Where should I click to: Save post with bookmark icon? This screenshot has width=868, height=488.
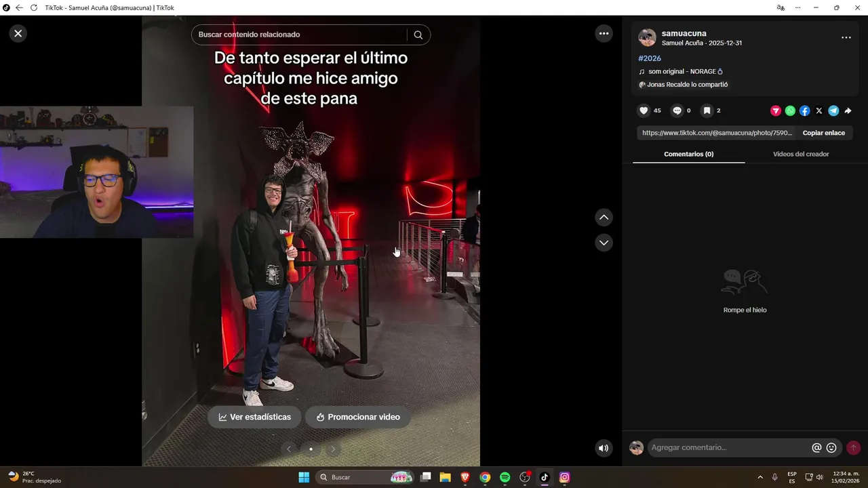click(x=707, y=110)
